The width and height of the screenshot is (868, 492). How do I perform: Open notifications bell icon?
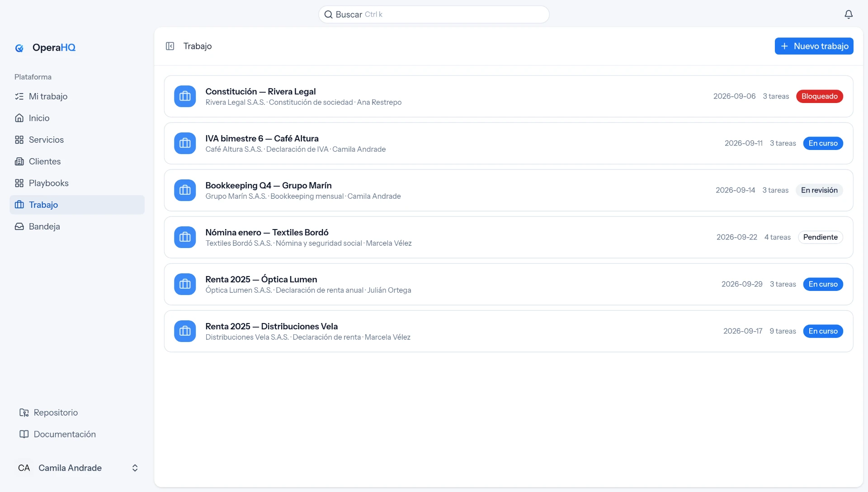tap(849, 14)
